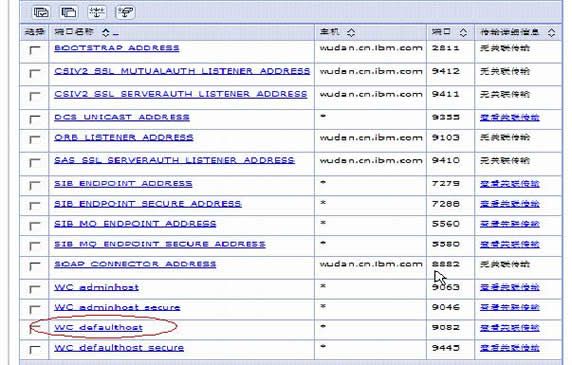View associated transports for WC_defaulthost

pos(510,328)
